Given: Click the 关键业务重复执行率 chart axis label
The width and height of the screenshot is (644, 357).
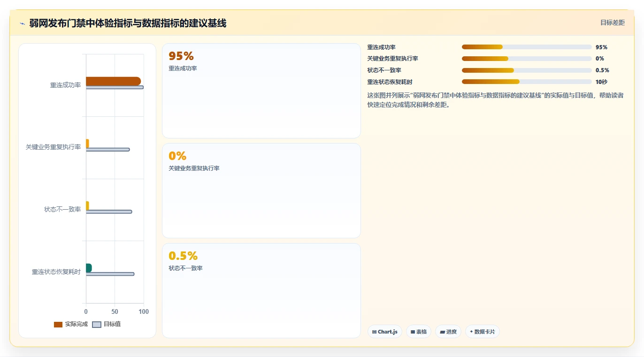Looking at the screenshot, I should [54, 147].
